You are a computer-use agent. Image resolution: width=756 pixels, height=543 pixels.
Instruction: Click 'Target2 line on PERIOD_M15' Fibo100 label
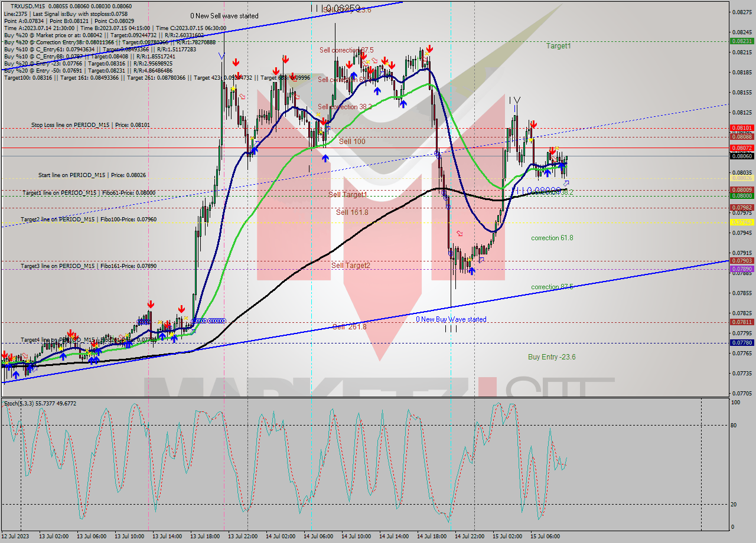pos(89,219)
